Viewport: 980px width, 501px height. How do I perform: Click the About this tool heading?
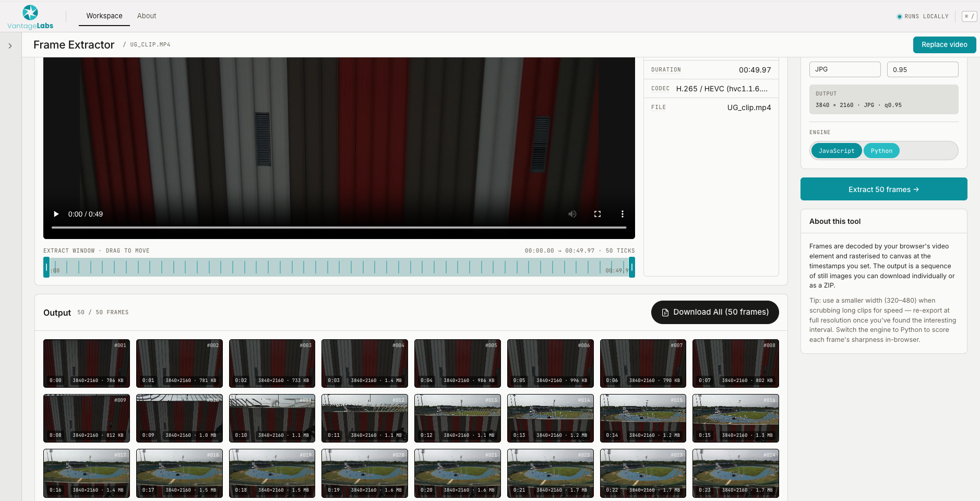coord(835,221)
